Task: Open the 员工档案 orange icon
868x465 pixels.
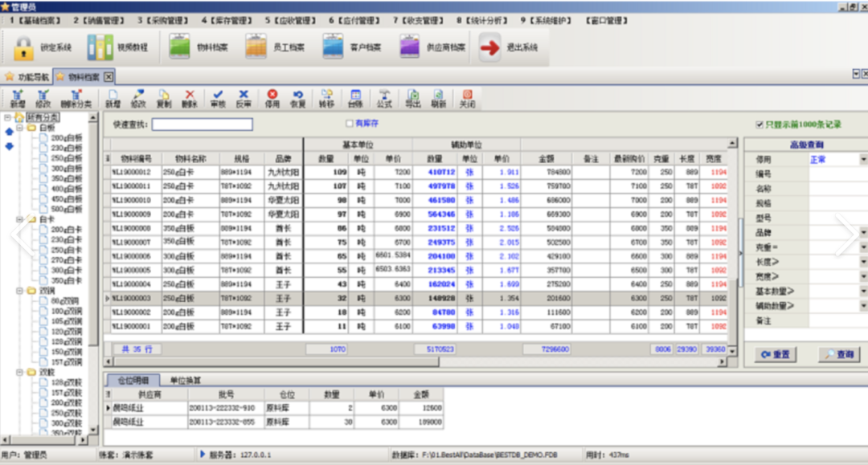Action: [x=256, y=47]
